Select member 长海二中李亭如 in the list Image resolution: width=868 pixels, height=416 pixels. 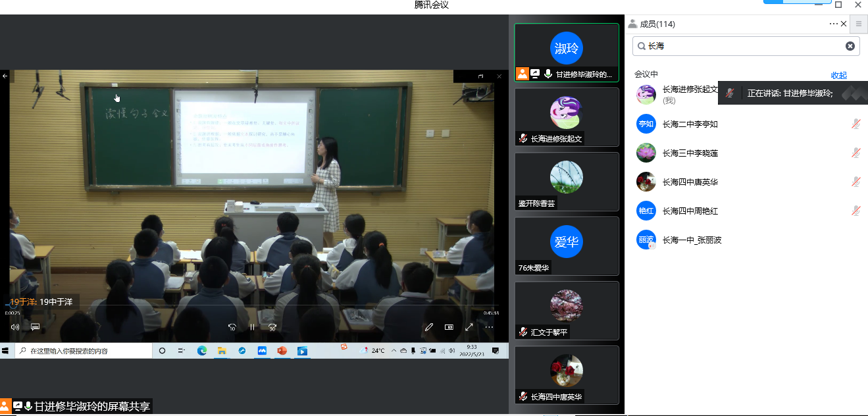click(746, 124)
